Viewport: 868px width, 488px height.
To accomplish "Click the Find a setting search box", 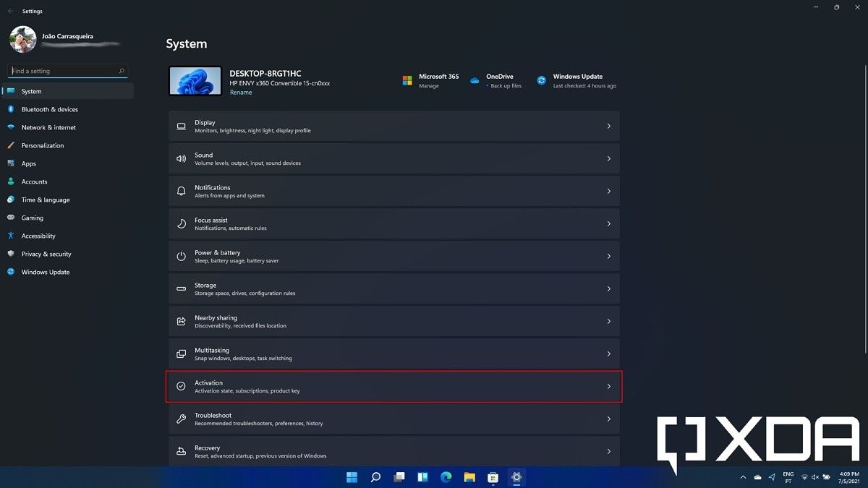I will 65,72.
